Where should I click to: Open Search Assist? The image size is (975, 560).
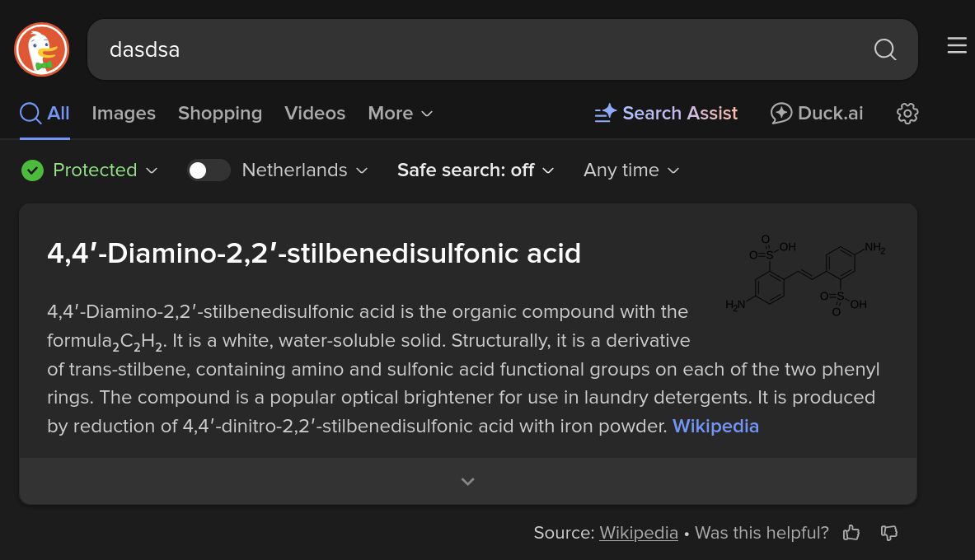click(666, 114)
